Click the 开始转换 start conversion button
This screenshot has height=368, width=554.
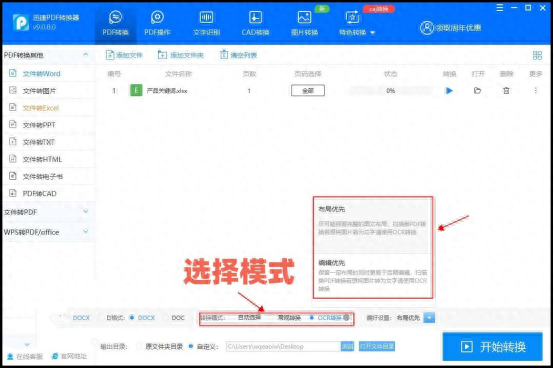(493, 346)
